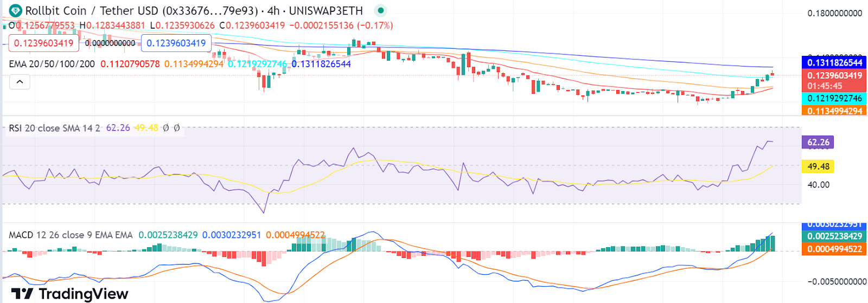Screen dimensions: 868x303
Task: Open the TradingView logo link
Action: (70, 294)
